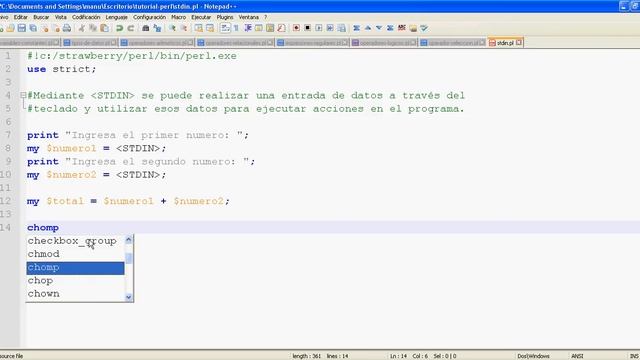Click the Zoom Out toolbar icon
Screen dimensions: 640x360
point(183,28)
